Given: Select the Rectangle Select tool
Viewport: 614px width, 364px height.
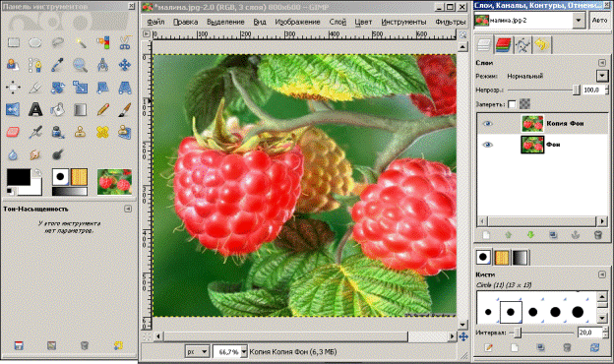Looking at the screenshot, I should [14, 42].
